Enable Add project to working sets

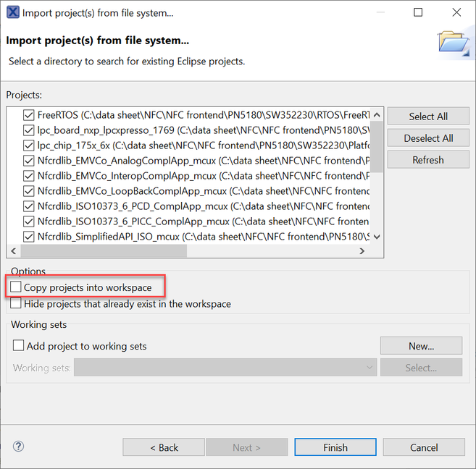(x=19, y=346)
